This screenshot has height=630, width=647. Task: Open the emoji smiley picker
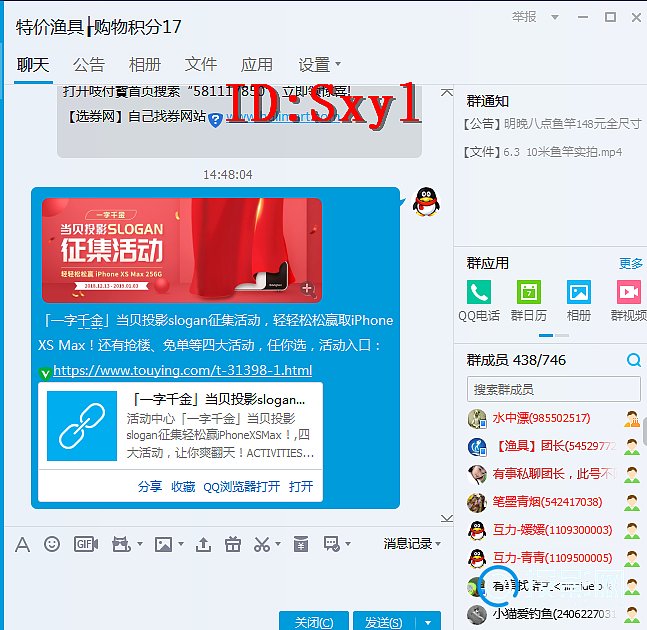pos(52,544)
